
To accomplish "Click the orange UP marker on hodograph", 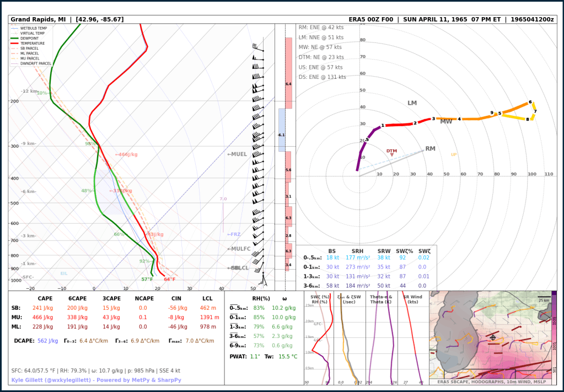I will click(454, 155).
